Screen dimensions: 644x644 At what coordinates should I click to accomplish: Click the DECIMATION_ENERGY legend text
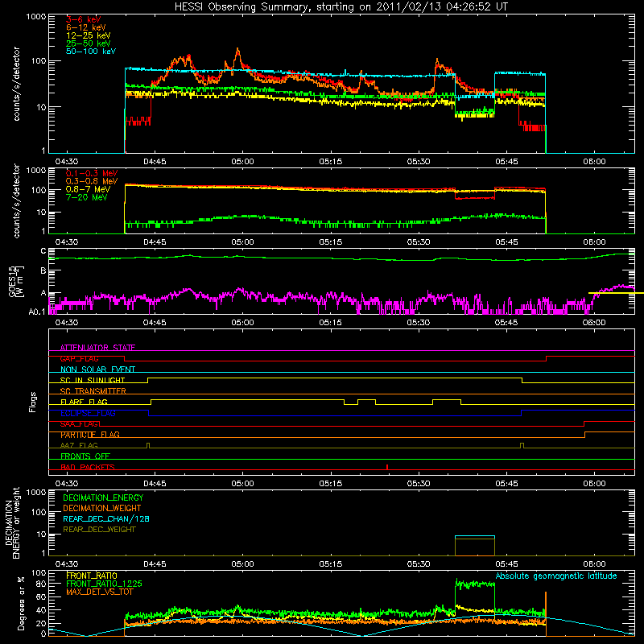(x=103, y=497)
